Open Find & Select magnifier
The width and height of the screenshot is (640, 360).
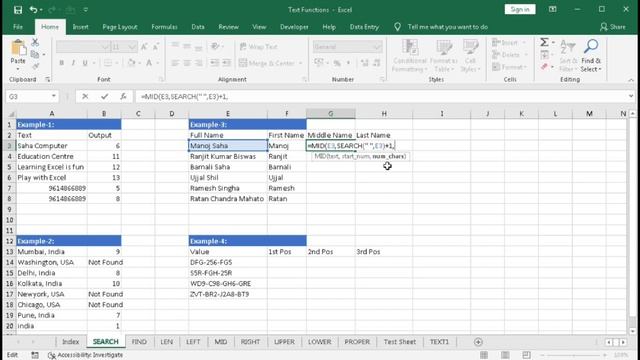591,47
